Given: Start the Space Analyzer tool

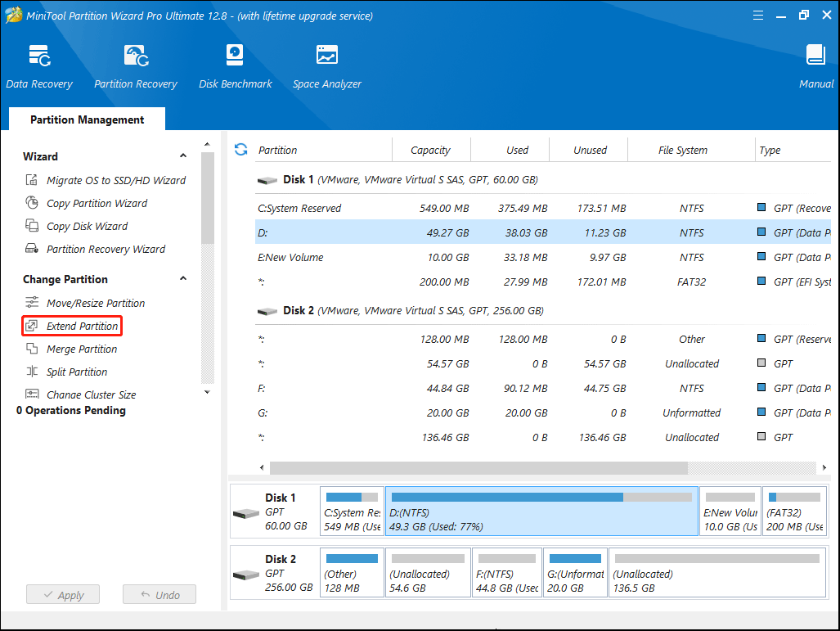Looking at the screenshot, I should 326,66.
